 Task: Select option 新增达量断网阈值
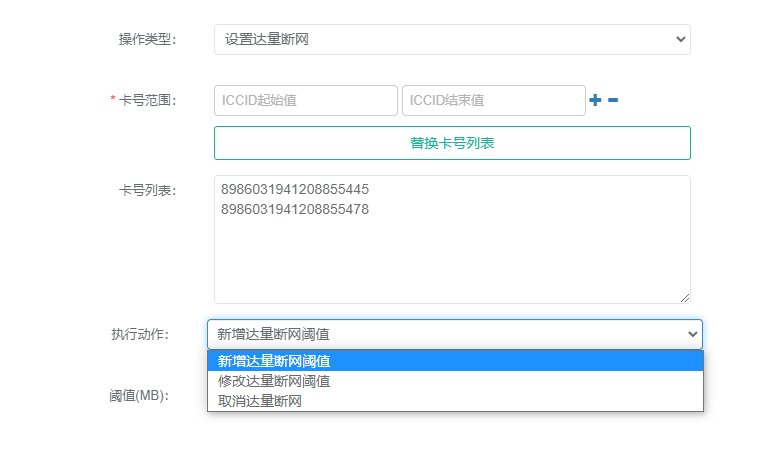tap(455, 361)
